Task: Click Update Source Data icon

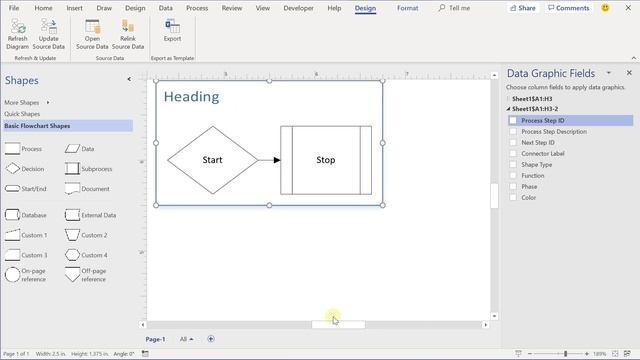Action: (x=49, y=27)
